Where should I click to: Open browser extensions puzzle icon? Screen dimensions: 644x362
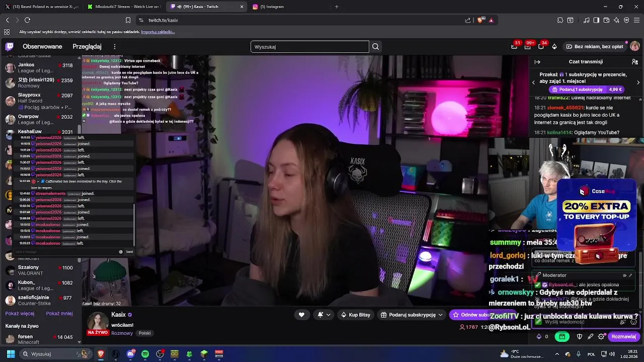560,20
